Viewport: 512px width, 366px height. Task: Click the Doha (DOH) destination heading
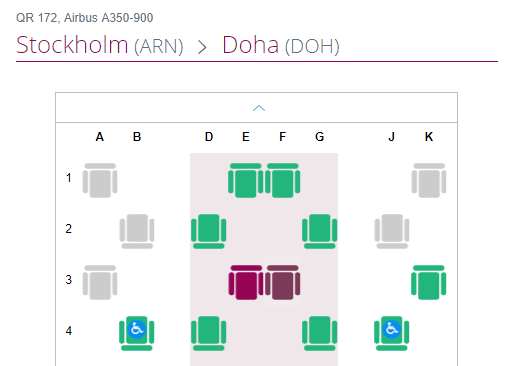(x=281, y=45)
